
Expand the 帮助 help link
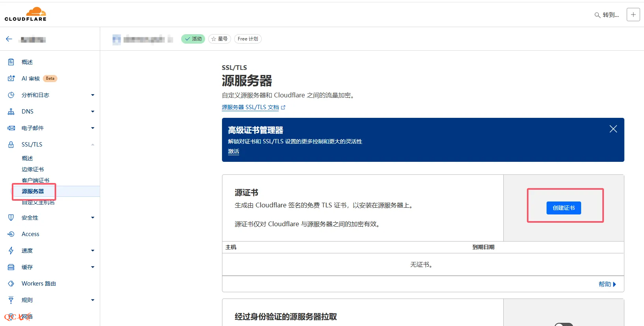point(607,284)
